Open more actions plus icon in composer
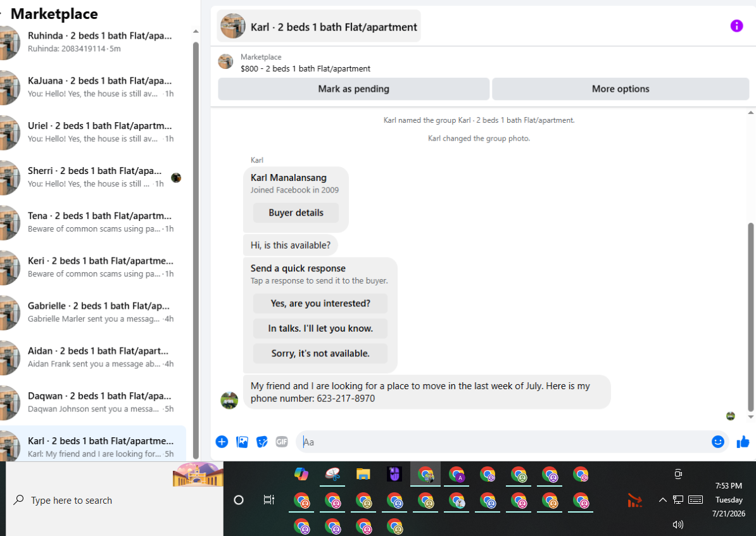The height and width of the screenshot is (536, 756). 222,442
